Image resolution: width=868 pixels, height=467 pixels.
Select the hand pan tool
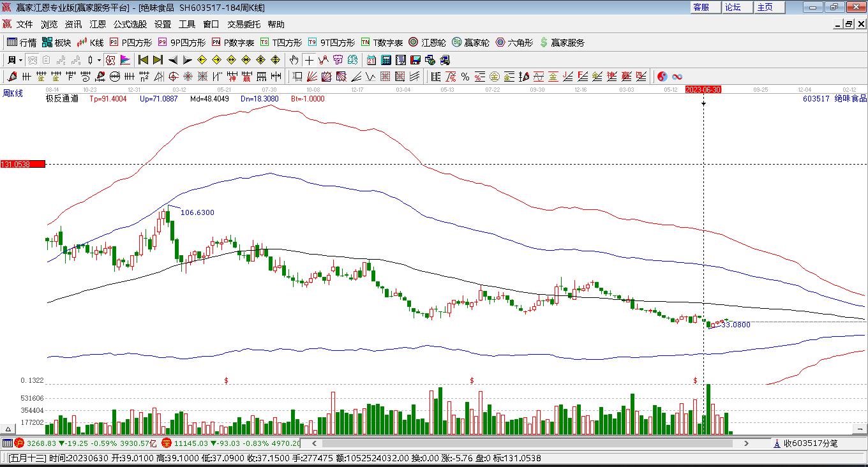(x=294, y=60)
